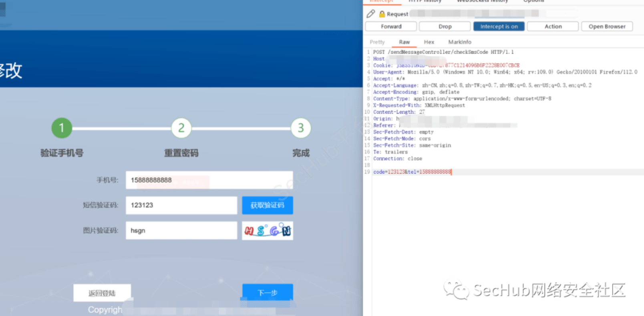Open the MarkInfo tab
644x316 pixels.
[460, 42]
